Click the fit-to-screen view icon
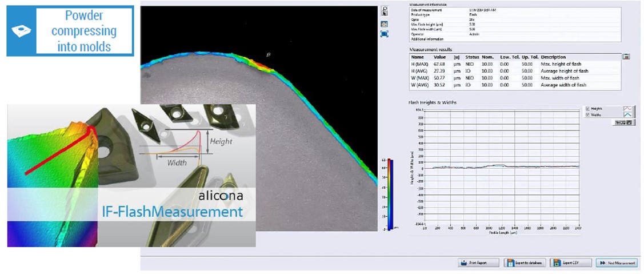This screenshot has height=274, width=644. [385, 34]
